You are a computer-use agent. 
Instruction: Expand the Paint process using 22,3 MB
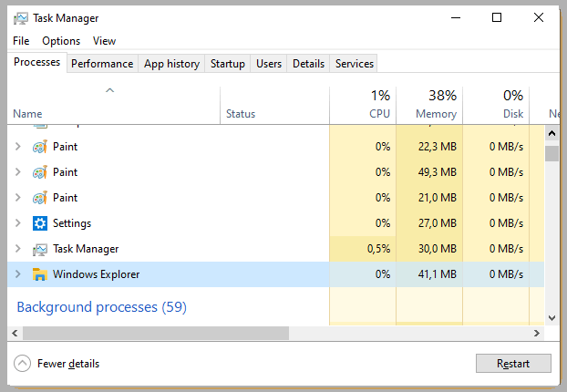[x=17, y=147]
